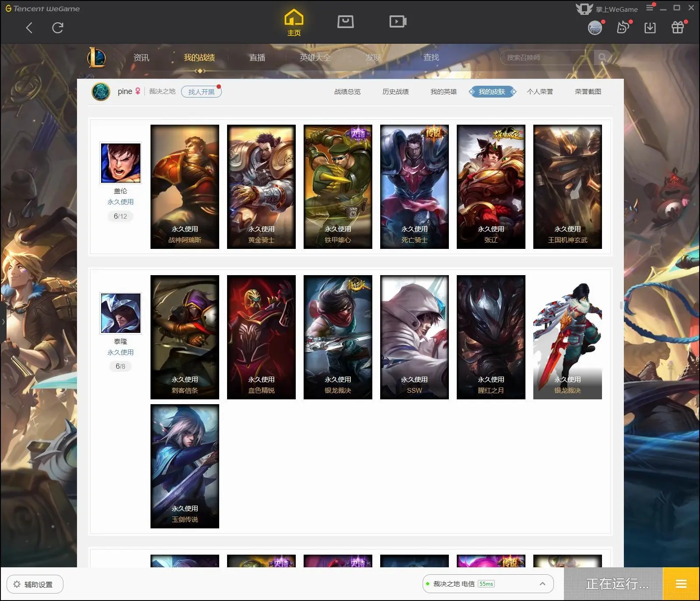Click the 裁决之地 server label near pine

162,91
